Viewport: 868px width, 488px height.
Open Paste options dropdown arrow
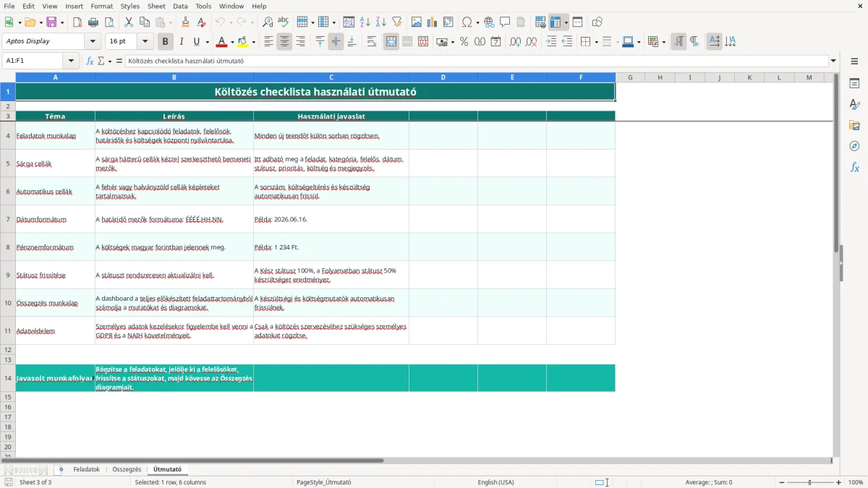pyautogui.click(x=171, y=22)
